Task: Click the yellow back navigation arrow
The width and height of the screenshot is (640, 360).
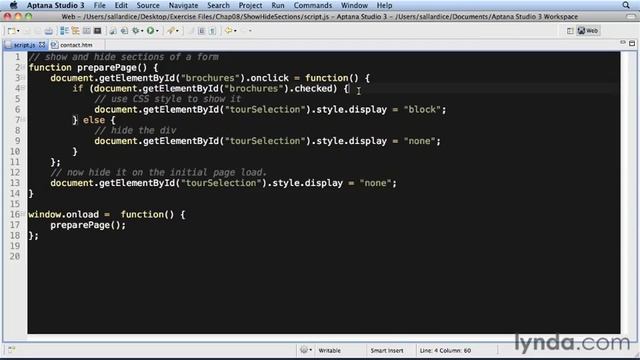Action: tap(229, 31)
